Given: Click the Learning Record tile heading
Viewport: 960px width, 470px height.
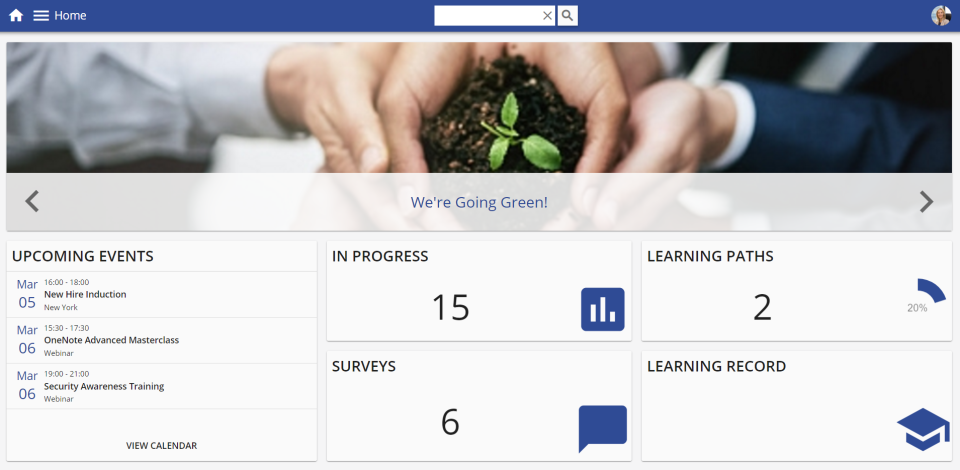Looking at the screenshot, I should point(716,367).
